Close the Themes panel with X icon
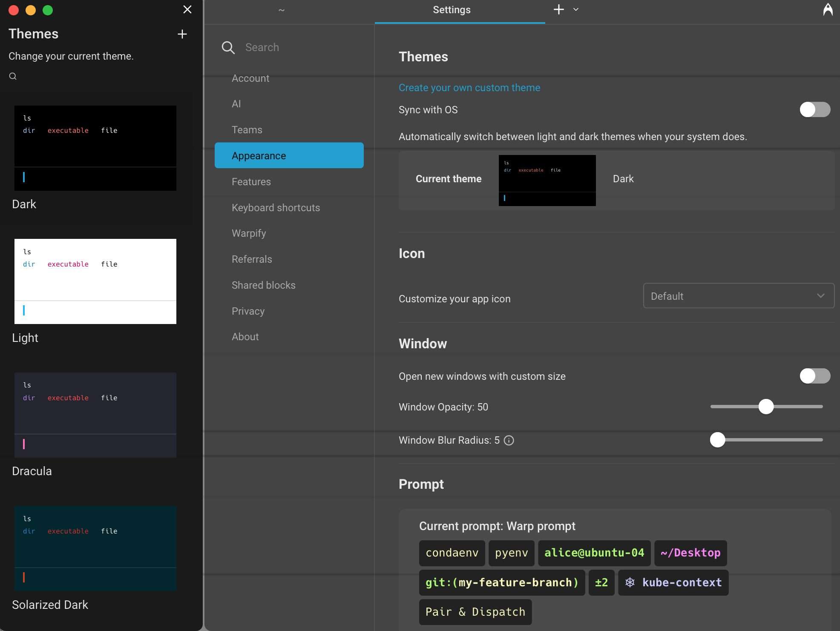The height and width of the screenshot is (631, 840). tap(187, 9)
